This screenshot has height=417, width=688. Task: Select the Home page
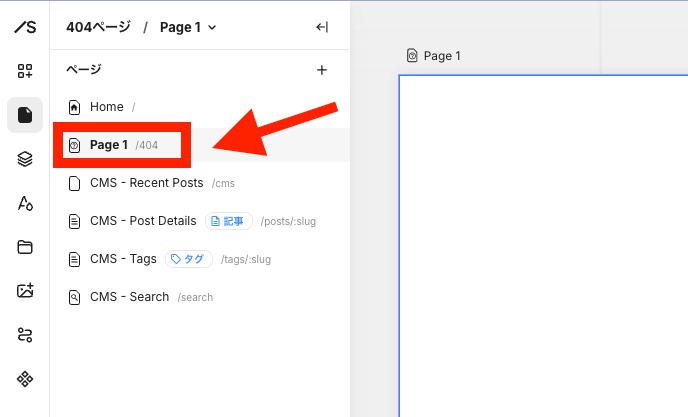coord(106,107)
